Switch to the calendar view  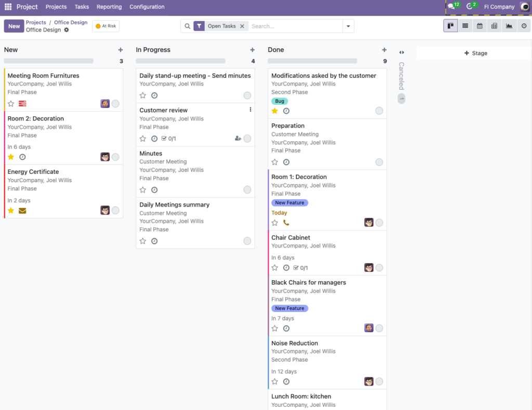[480, 26]
